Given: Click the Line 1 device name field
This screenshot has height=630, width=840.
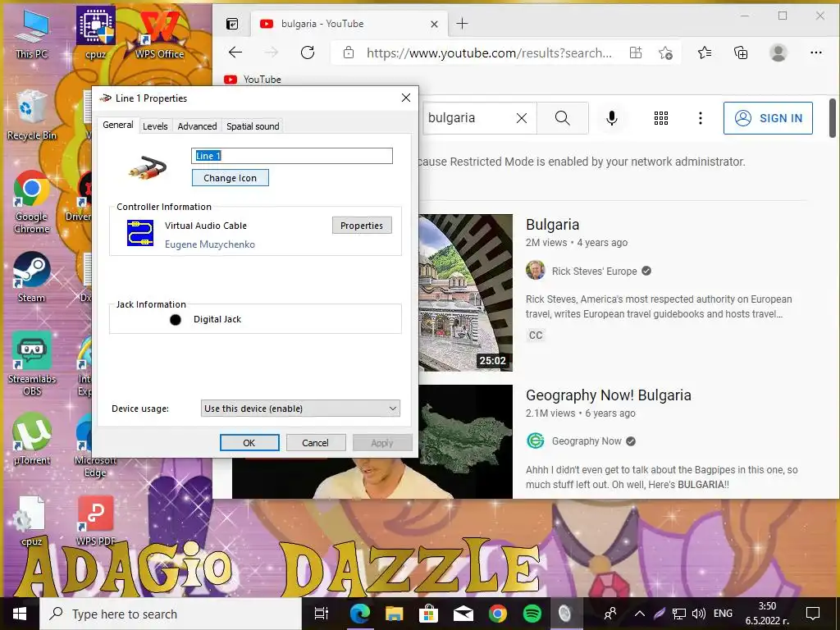Looking at the screenshot, I should coord(292,156).
